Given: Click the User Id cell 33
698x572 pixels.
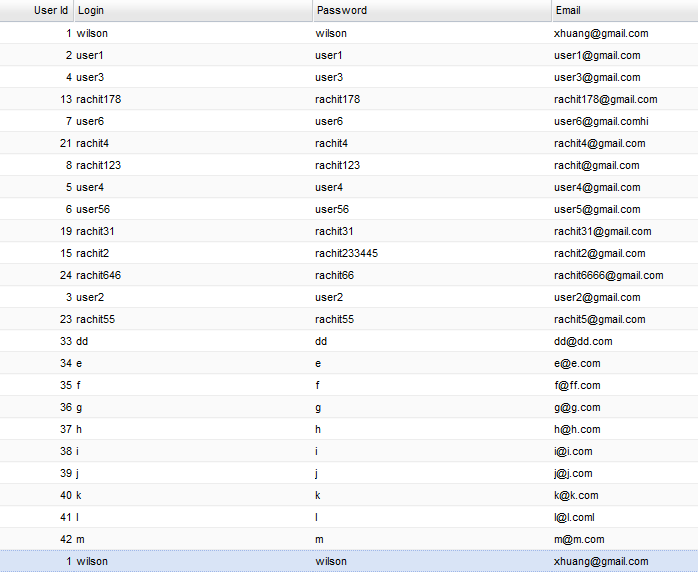Looking at the screenshot, I should click(66, 341).
